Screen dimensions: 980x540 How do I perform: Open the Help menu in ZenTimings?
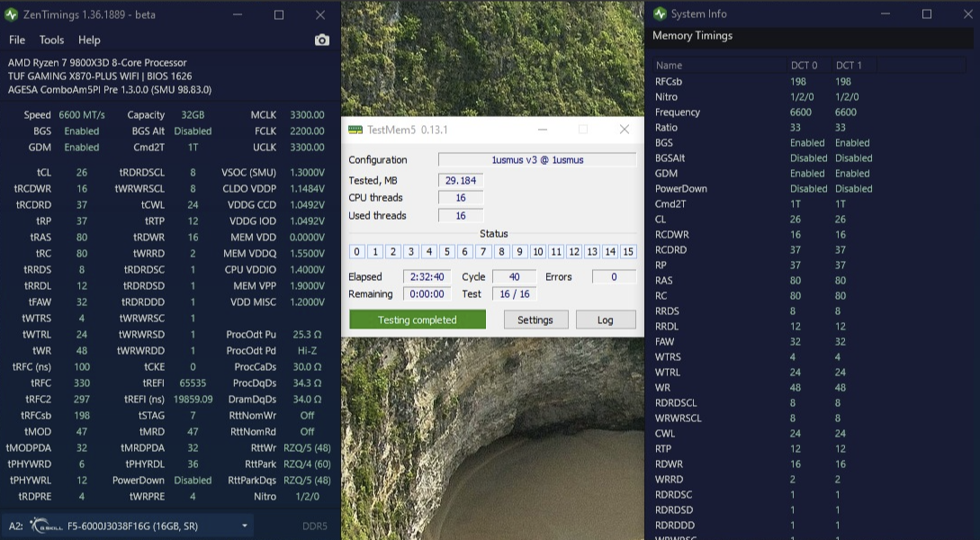tap(89, 40)
